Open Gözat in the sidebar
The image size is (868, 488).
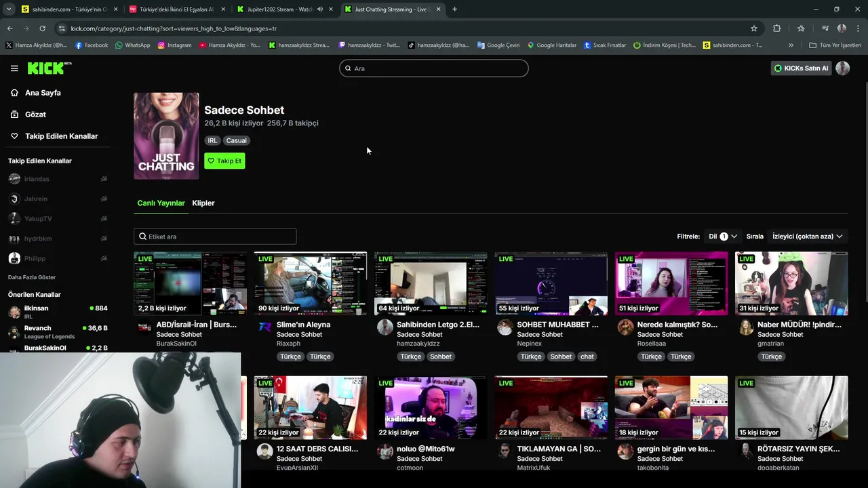pos(35,115)
